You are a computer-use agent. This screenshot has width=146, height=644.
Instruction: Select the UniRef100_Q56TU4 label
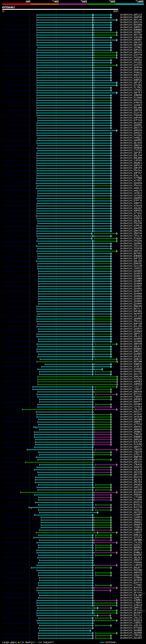point(131,233)
